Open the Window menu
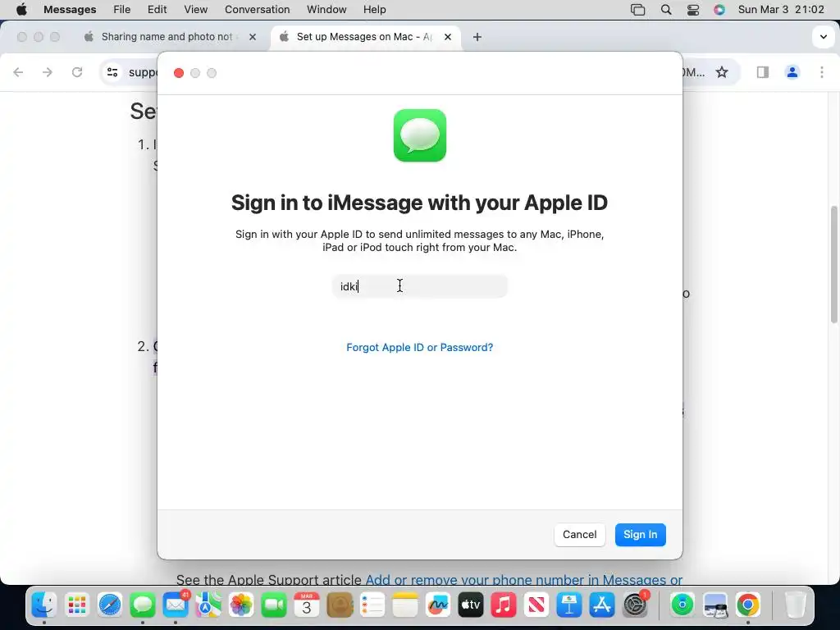The image size is (840, 630). (326, 10)
